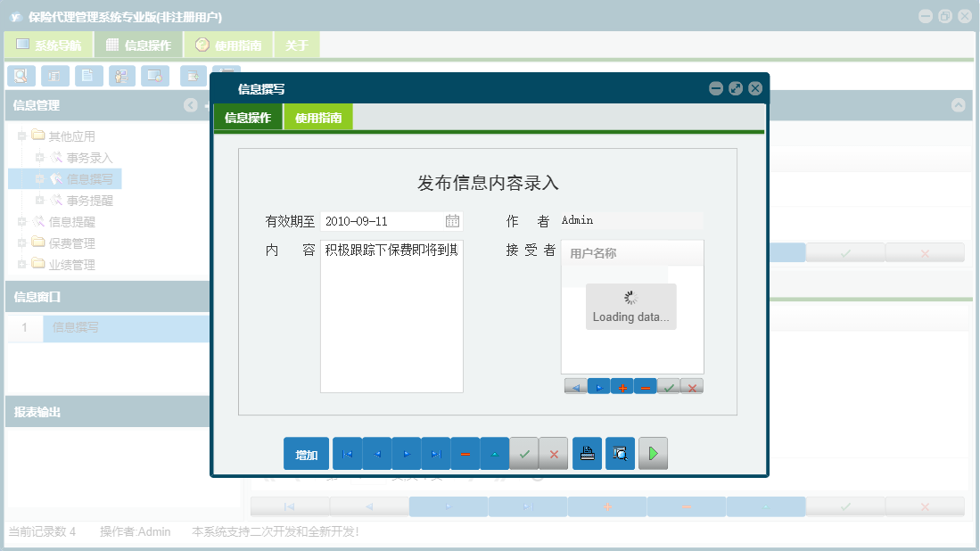This screenshot has height=551, width=980.
Task: Confirm changes with the green checkmark icon
Action: coord(524,453)
